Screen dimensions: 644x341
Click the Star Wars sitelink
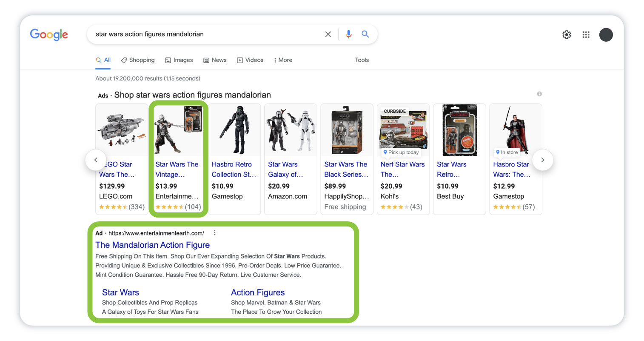[x=120, y=292]
